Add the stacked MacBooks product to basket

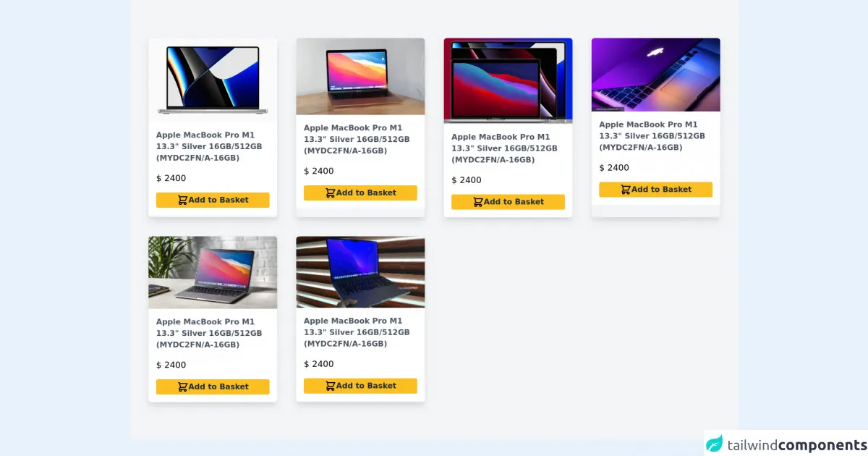click(508, 202)
